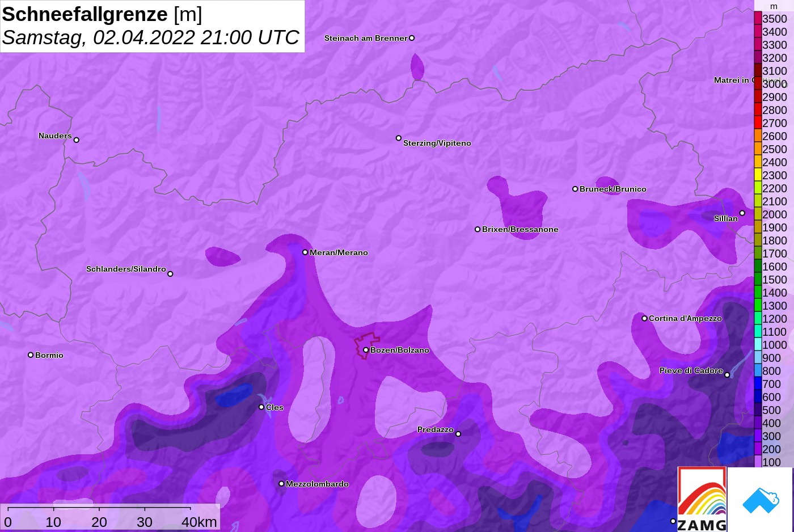Click the 1500 m green legend swatch

tap(758, 280)
